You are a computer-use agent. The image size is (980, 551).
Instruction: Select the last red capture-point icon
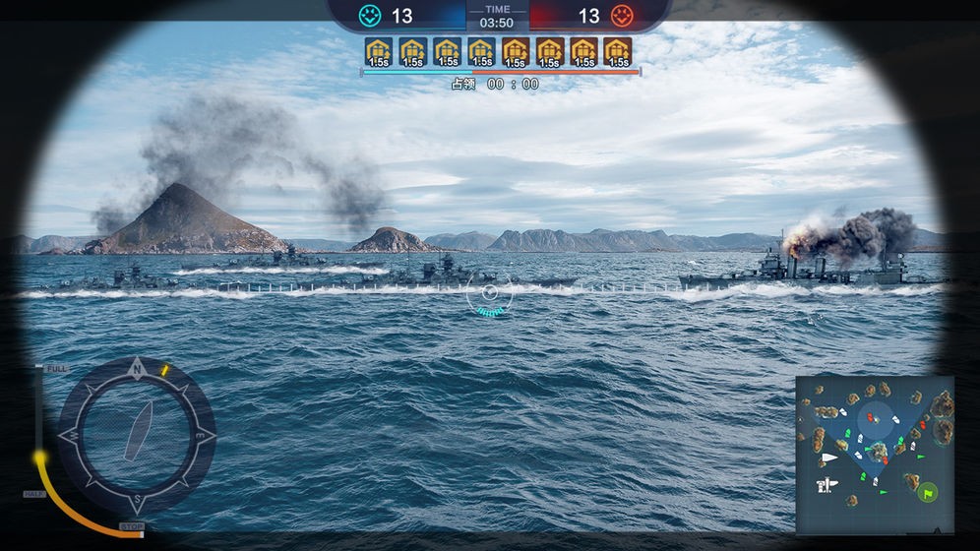point(617,52)
